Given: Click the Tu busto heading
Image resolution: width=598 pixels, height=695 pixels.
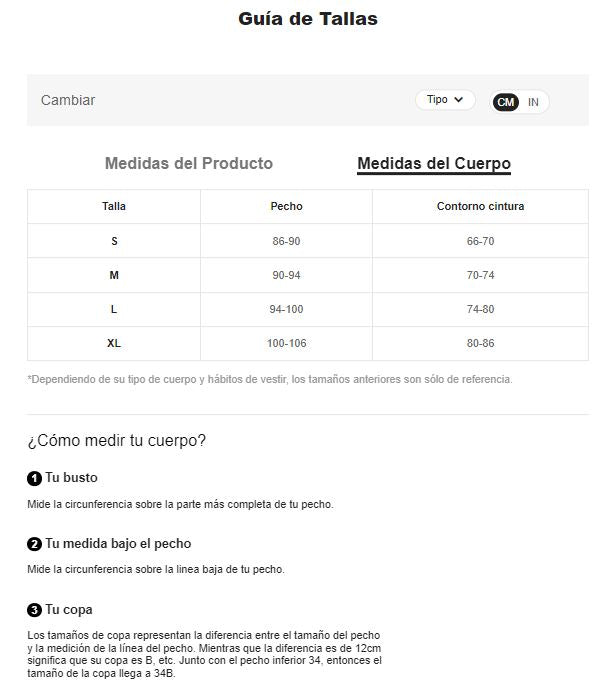Looking at the screenshot, I should tap(71, 478).
